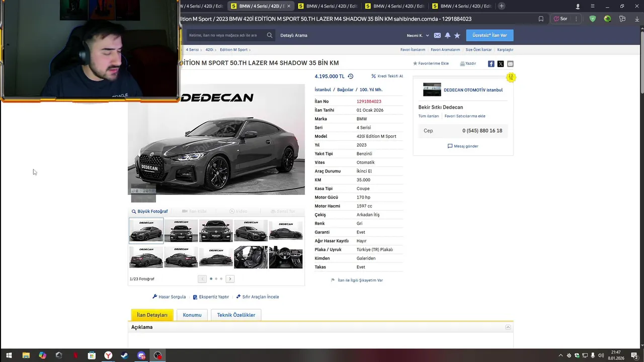Open Favori Aramalarım menu link
Viewport: 644px width, 362px height.
click(445, 50)
